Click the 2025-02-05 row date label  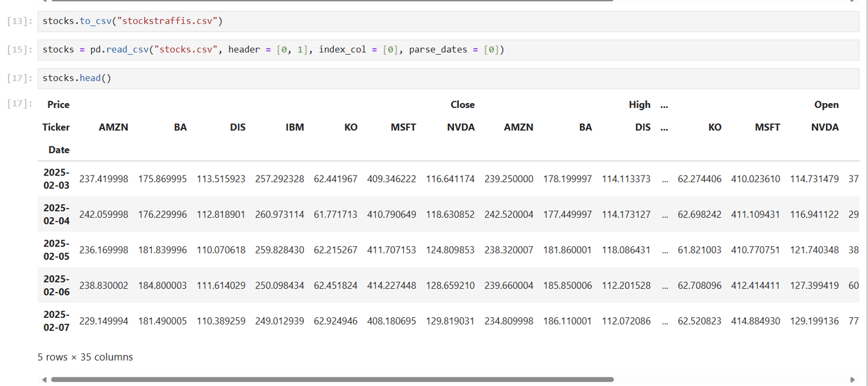[x=57, y=250]
